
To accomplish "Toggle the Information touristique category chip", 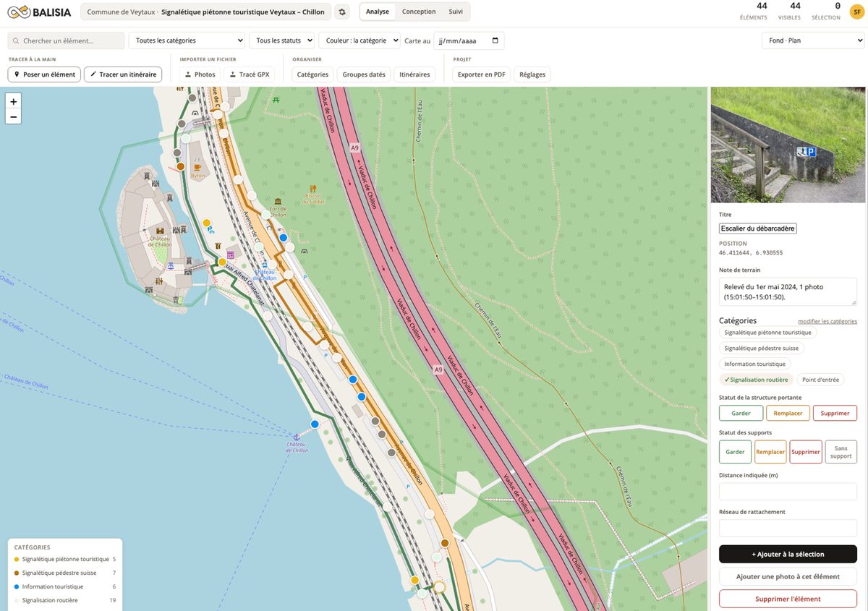I will pos(755,364).
